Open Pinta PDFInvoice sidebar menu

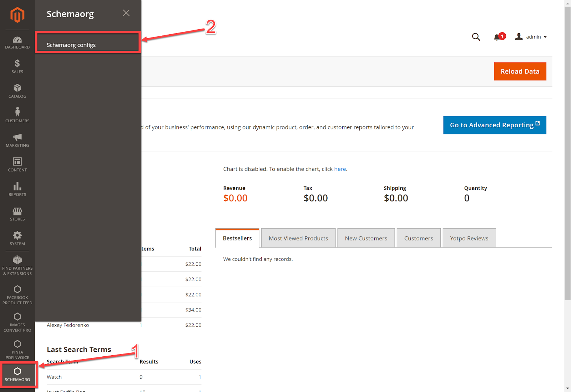17,350
